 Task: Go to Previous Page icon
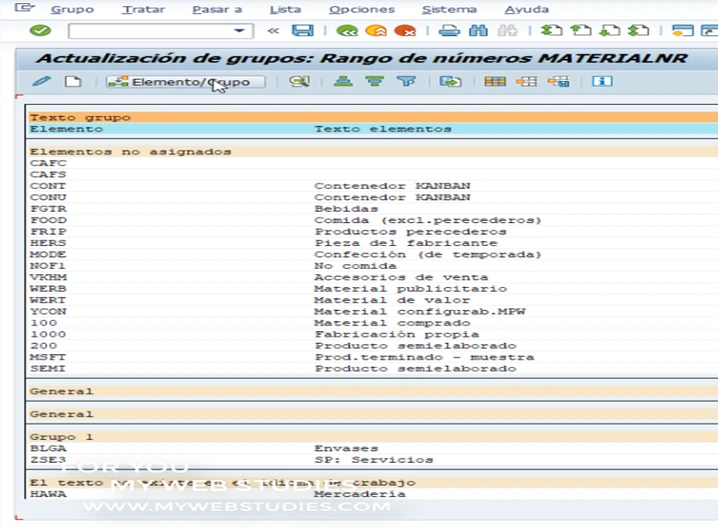point(581,31)
